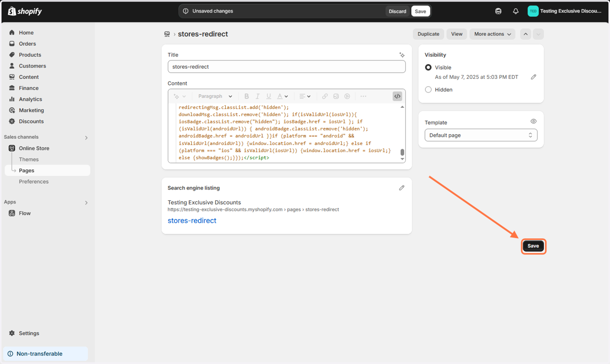Click the content scrollbar up arrow
This screenshot has width=610, height=364.
pos(403,107)
